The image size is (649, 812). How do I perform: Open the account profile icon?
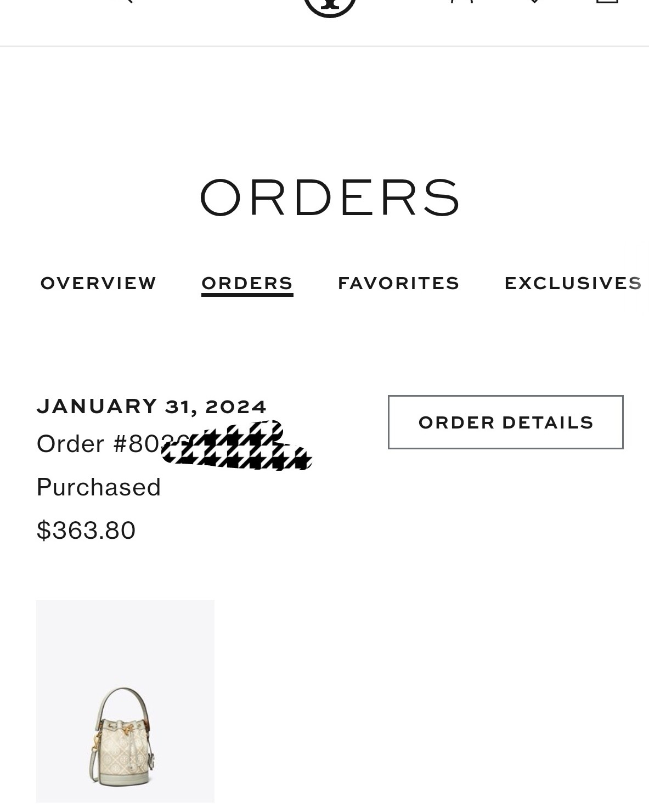point(461,2)
